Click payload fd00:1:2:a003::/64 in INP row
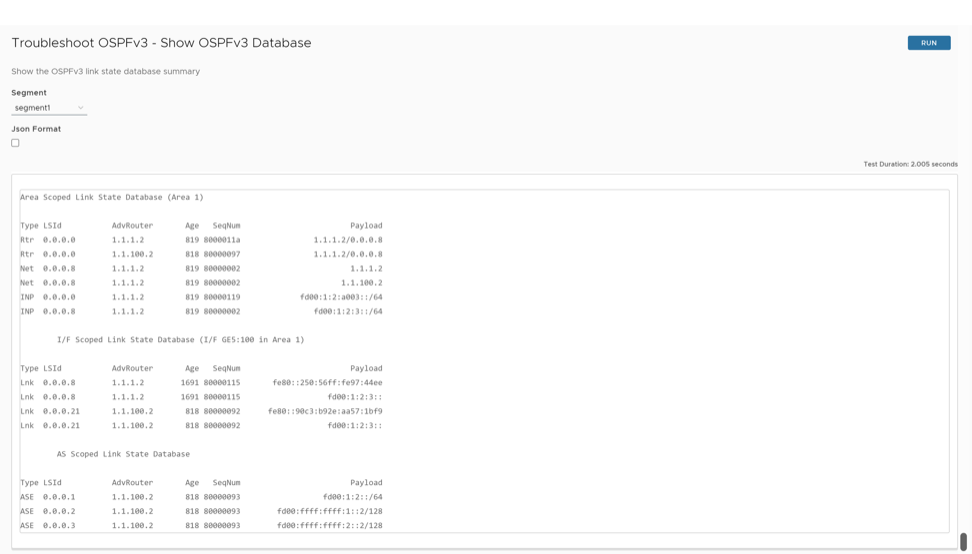This screenshot has width=972, height=554. [341, 297]
